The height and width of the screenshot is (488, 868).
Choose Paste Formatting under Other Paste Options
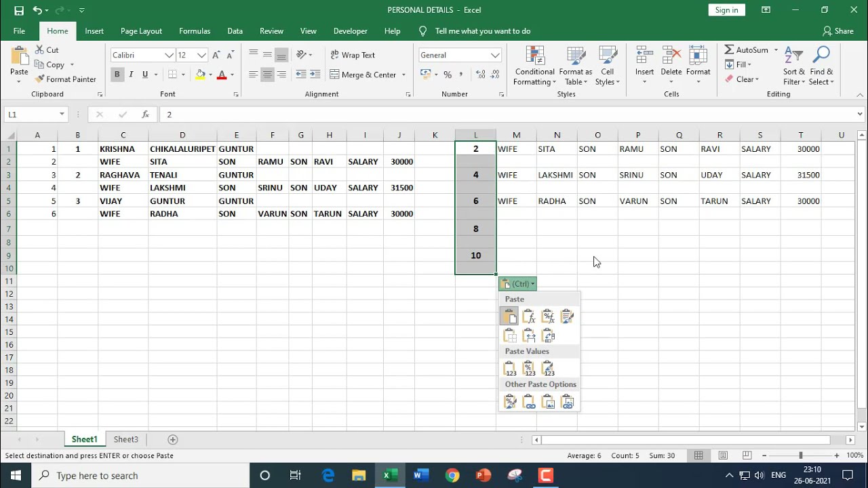(x=509, y=401)
